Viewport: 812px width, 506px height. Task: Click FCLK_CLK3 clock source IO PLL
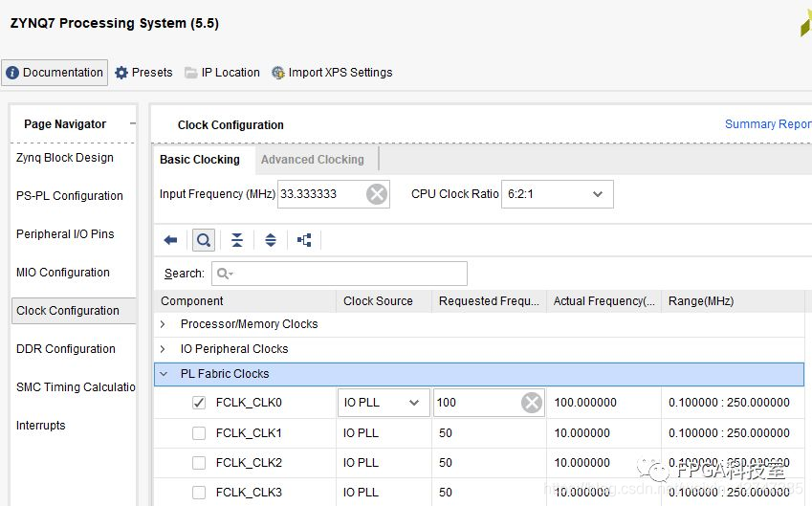(x=361, y=492)
